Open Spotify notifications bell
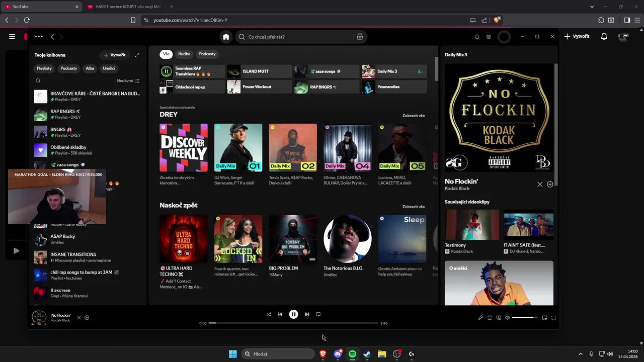 (x=477, y=37)
